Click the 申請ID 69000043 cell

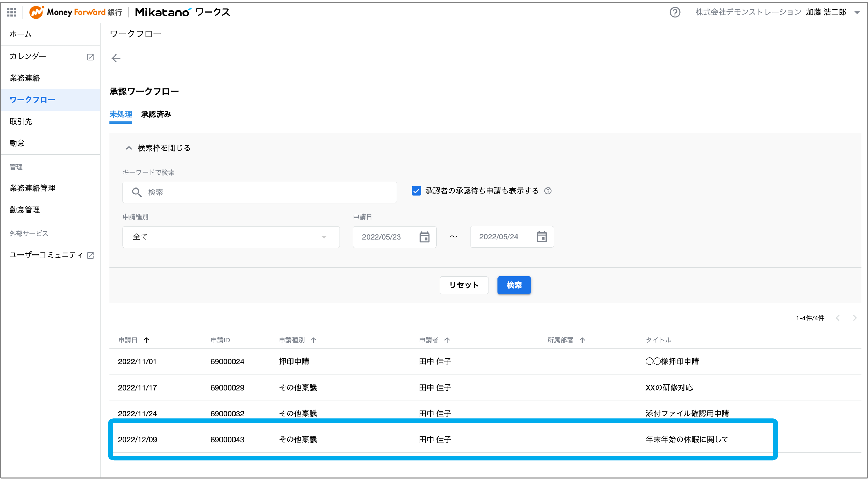click(227, 440)
